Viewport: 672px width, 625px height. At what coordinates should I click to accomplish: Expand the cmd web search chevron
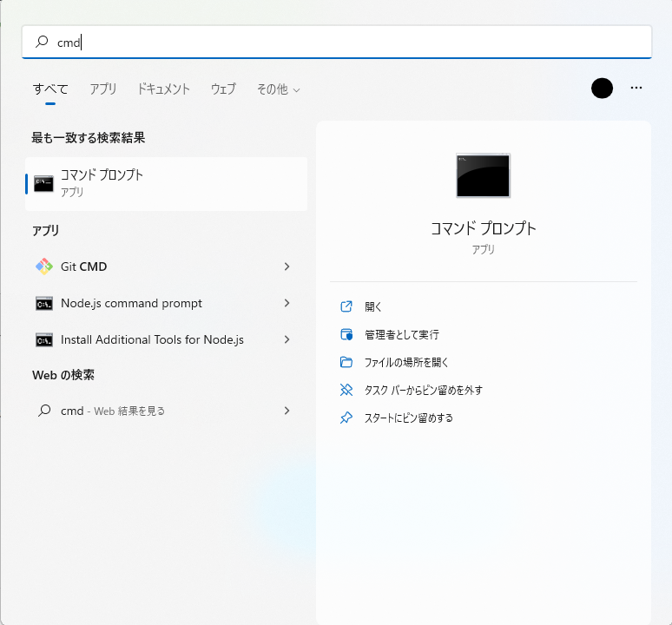click(287, 411)
